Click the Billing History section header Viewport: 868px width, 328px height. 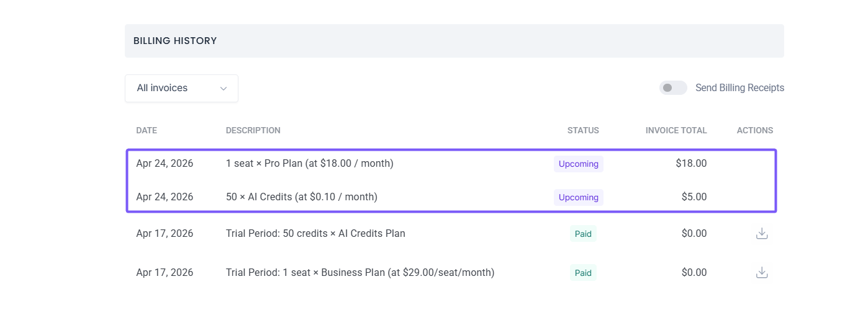(175, 41)
